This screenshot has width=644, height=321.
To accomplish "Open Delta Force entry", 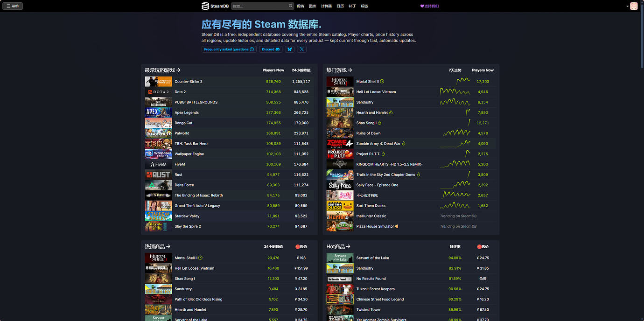I will tap(229, 185).
